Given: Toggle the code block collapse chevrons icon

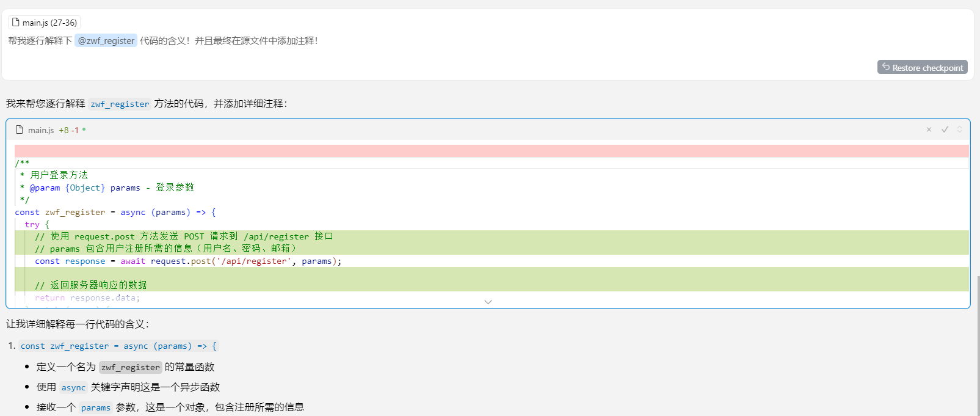Looking at the screenshot, I should [959, 130].
